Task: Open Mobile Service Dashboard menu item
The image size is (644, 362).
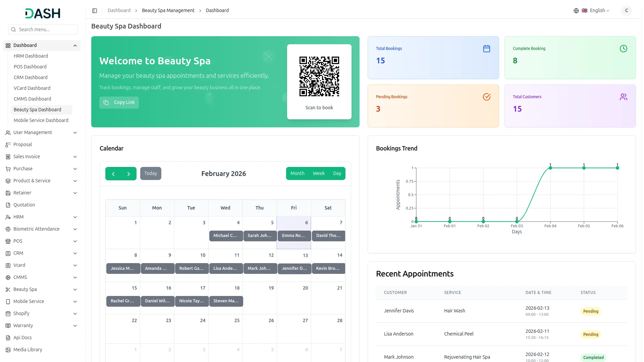Action: 41,121
